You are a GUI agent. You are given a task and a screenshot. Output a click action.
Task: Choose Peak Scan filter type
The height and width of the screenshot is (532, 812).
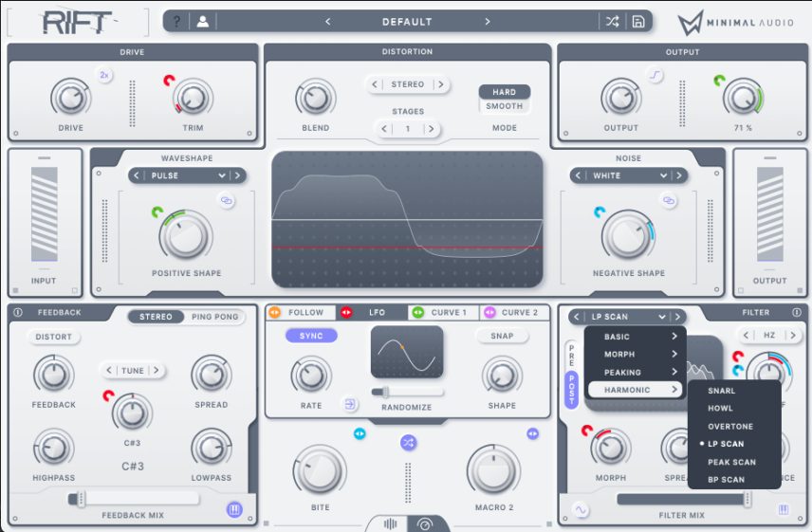[x=731, y=462]
